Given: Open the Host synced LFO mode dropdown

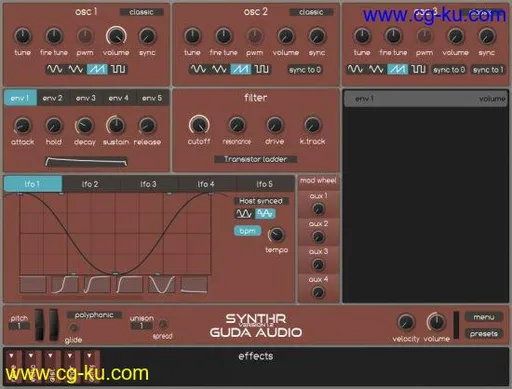Looking at the screenshot, I should 261,201.
